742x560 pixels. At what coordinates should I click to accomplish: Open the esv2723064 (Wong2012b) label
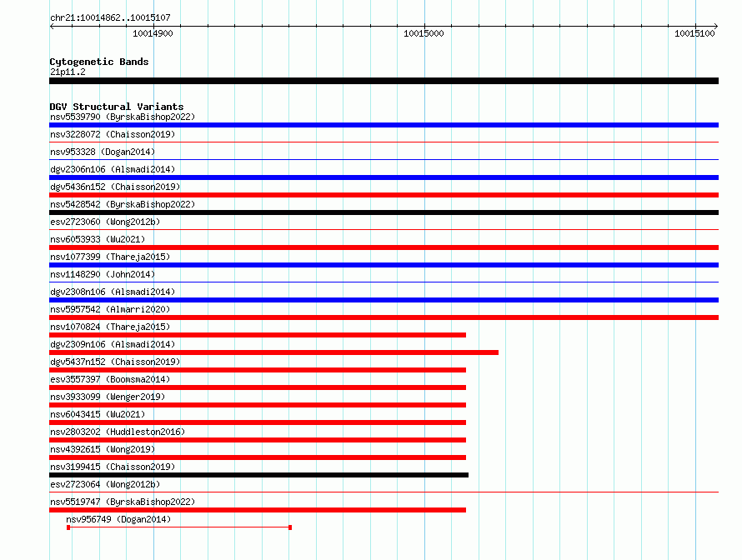[105, 484]
